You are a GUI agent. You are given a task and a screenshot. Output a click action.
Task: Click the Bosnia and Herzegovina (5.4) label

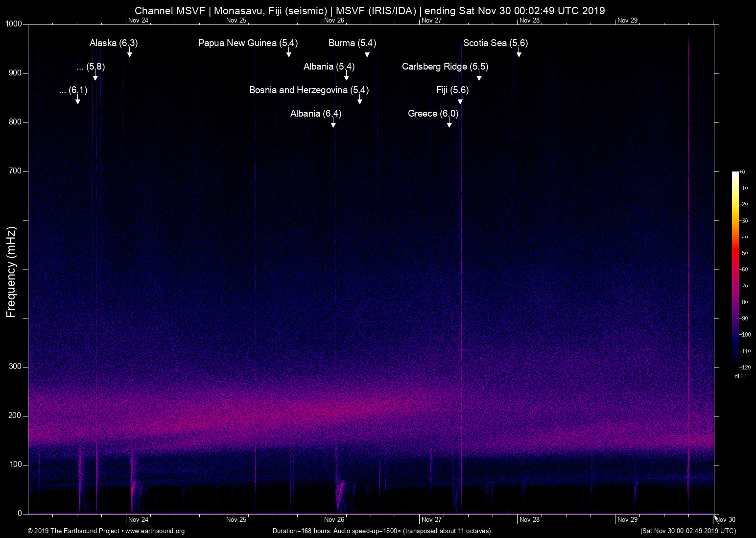coord(308,90)
